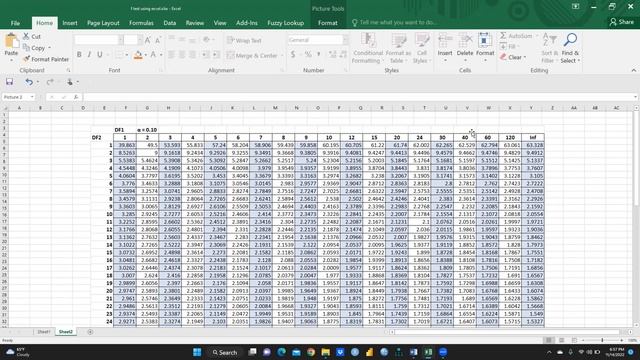The image size is (640, 360).
Task: Open the Font Color dropdown arrow
Action: coord(161,55)
